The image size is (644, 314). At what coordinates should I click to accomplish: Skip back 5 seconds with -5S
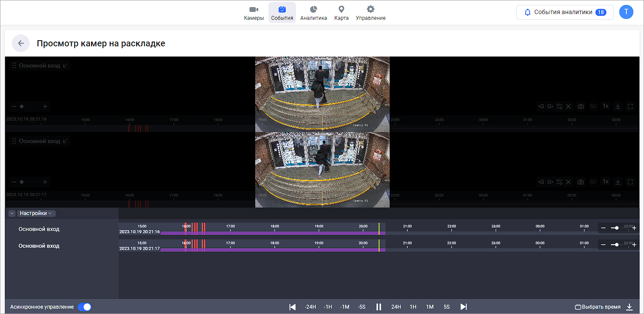point(361,307)
